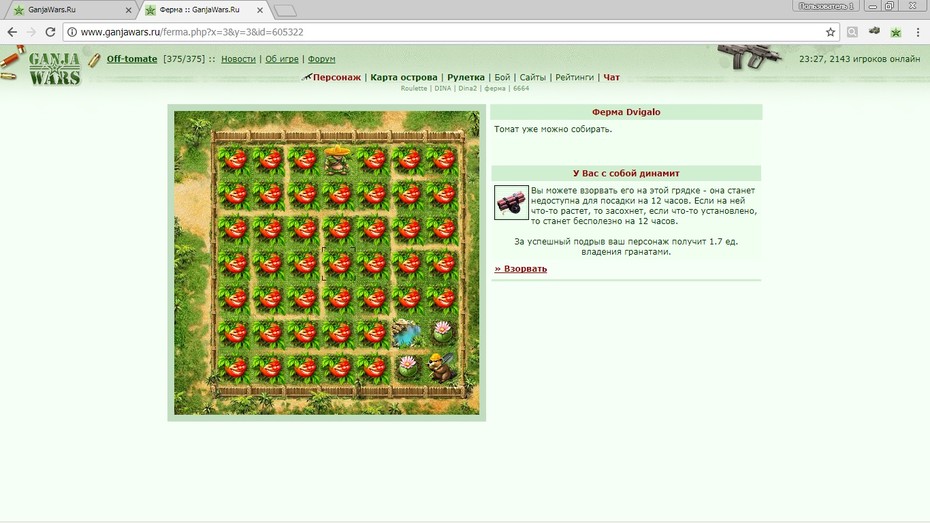930x523 pixels.
Task: Click the gray search extension icon
Action: point(852,32)
